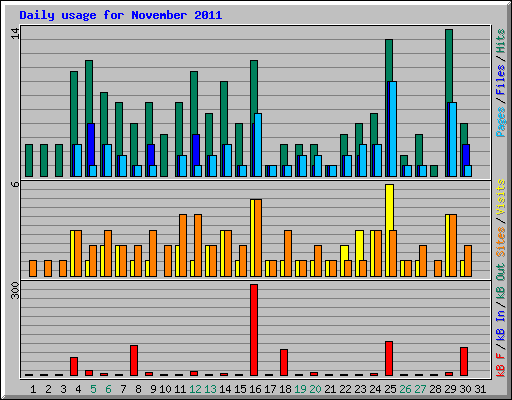The width and height of the screenshot is (512, 400).
Task: Select the red kB bar for day 4
Action: click(x=74, y=366)
